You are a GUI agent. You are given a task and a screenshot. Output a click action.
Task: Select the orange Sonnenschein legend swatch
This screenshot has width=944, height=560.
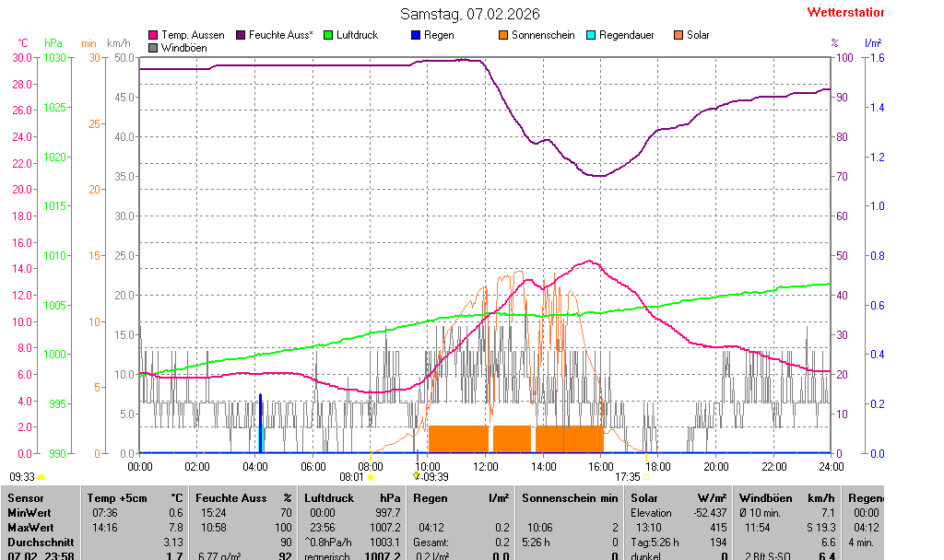click(503, 35)
